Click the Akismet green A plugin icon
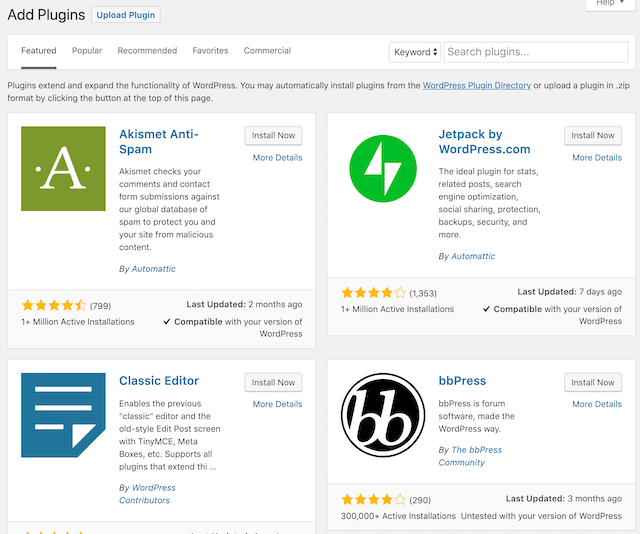 63,169
